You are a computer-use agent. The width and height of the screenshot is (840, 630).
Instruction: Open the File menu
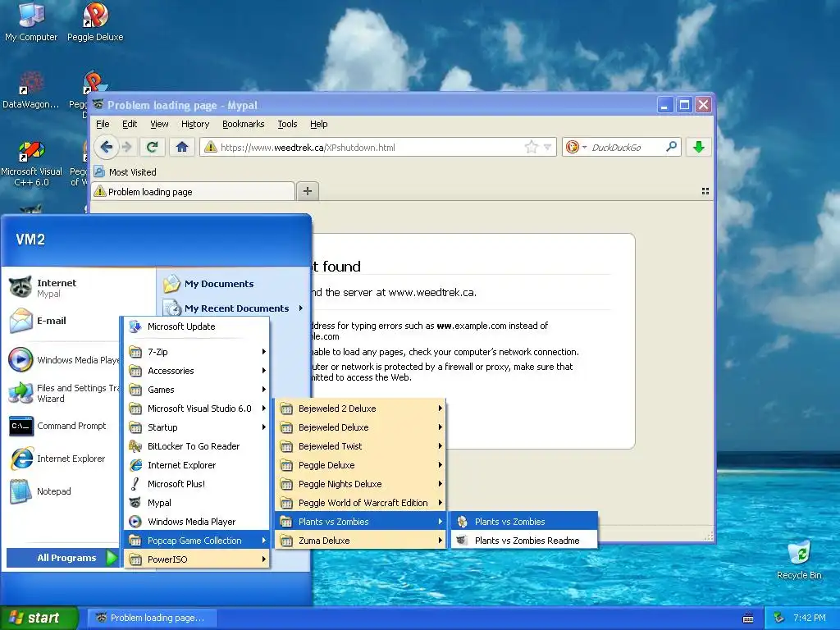[x=103, y=125]
